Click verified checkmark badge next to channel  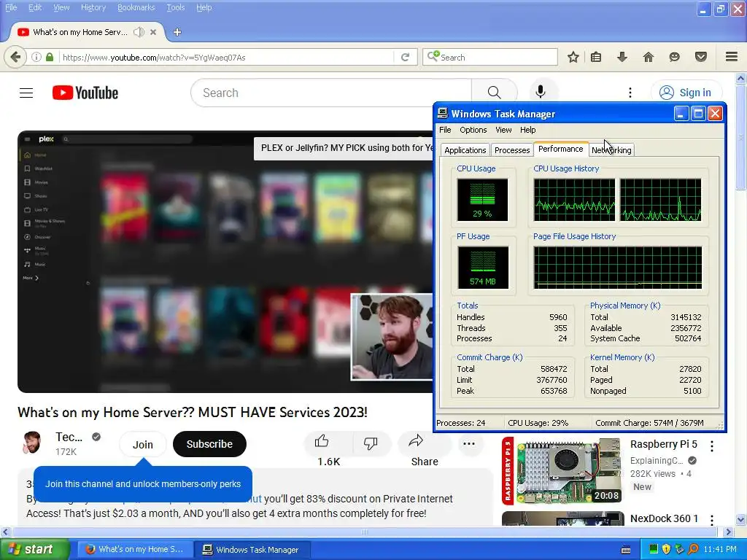click(96, 437)
